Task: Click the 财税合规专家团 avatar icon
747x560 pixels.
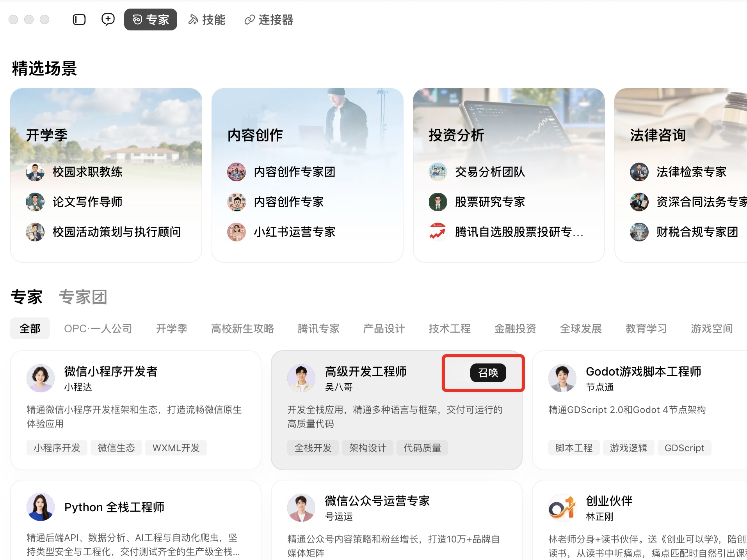Action: pyautogui.click(x=639, y=232)
